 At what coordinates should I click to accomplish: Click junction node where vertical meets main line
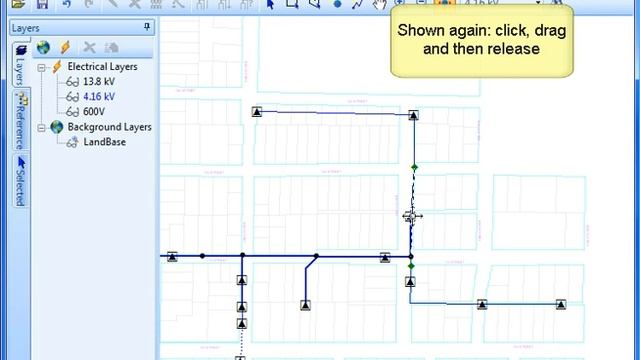[x=411, y=256]
